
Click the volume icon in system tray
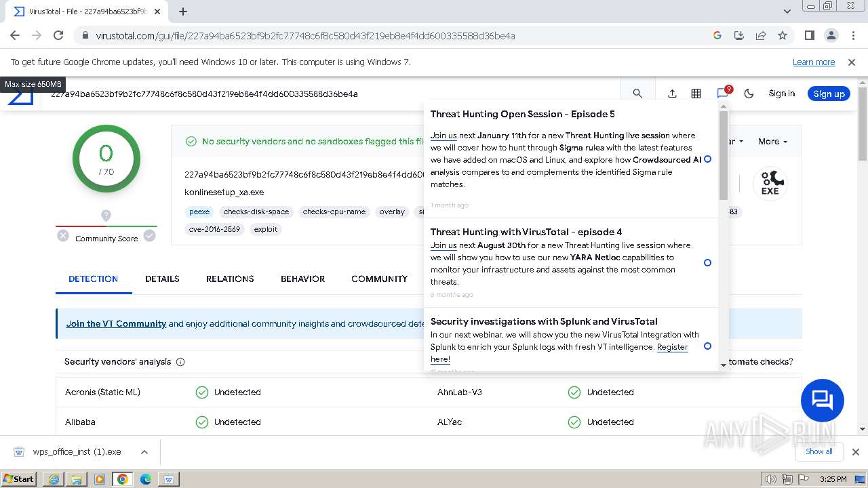click(771, 479)
